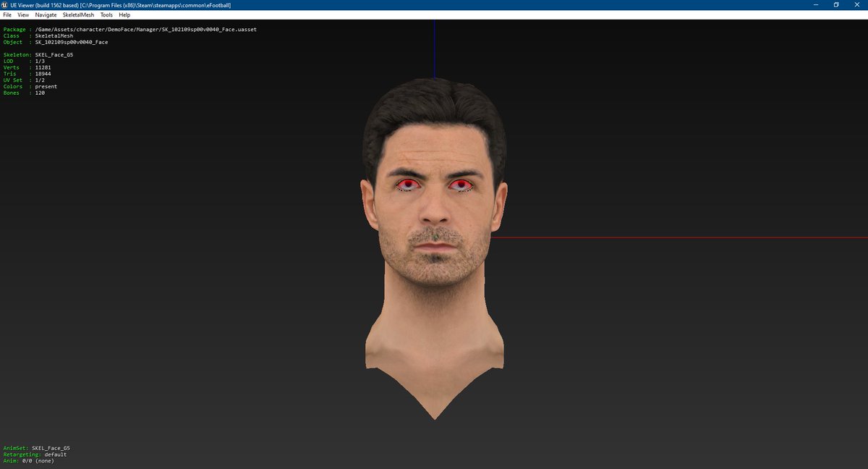
Task: Open the Help menu
Action: click(124, 14)
